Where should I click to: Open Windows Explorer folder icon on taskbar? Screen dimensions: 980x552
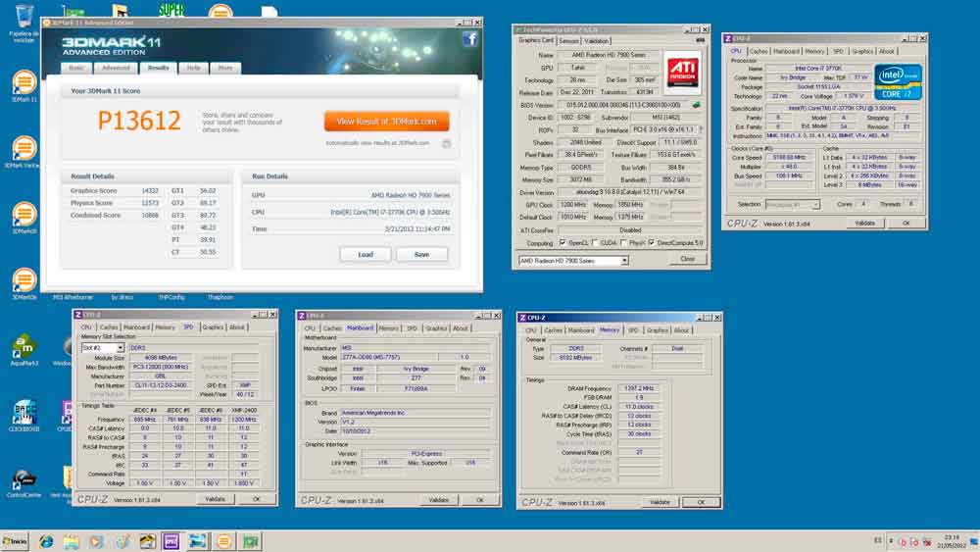coord(71,541)
